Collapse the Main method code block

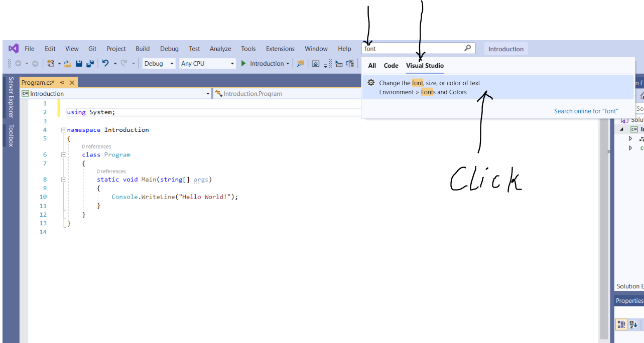[63, 180]
